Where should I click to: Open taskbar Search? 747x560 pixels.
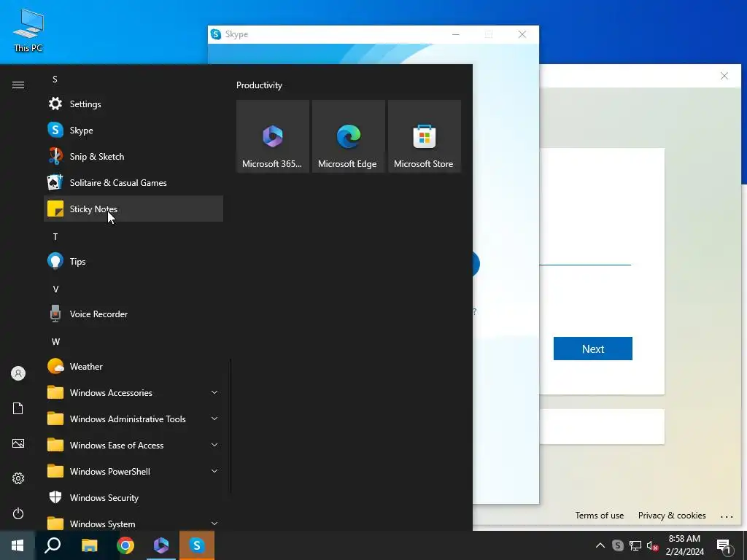pos(53,545)
